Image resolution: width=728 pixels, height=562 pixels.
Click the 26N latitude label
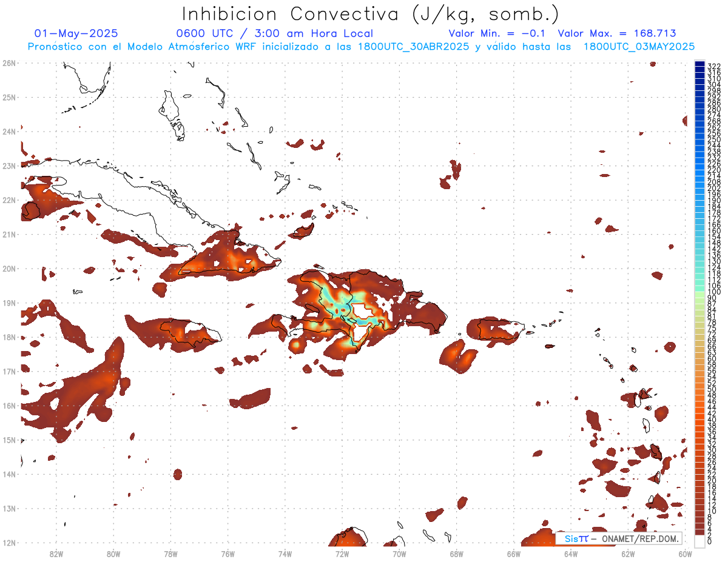pos(8,62)
